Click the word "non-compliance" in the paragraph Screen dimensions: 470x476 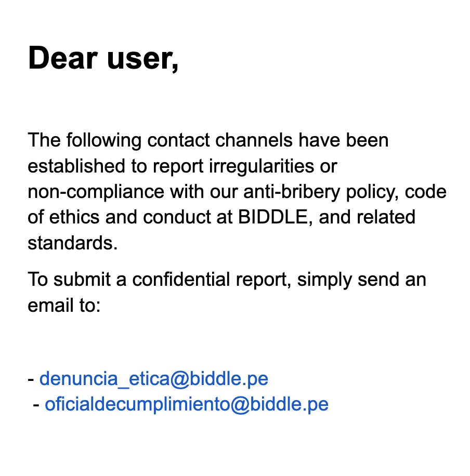[x=96, y=192]
